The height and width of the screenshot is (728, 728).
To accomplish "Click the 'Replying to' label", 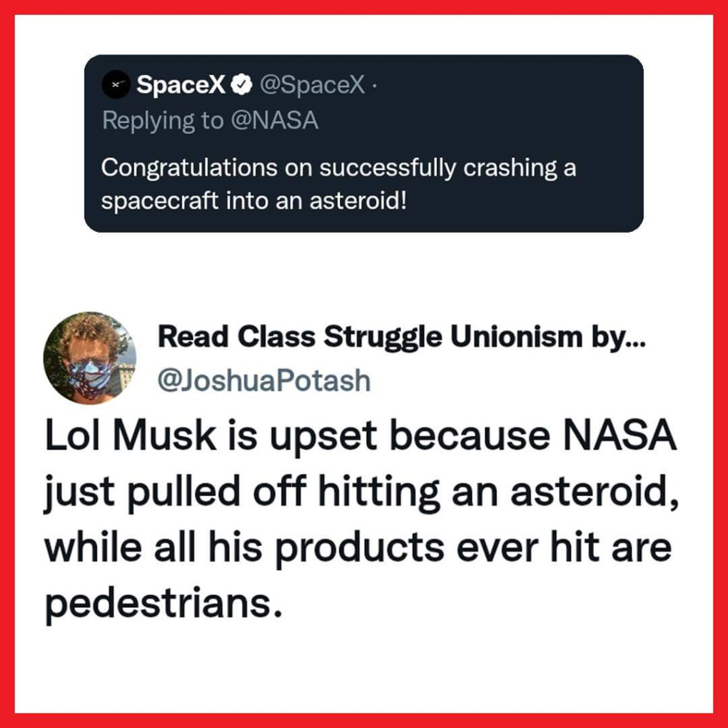I will coord(163,121).
